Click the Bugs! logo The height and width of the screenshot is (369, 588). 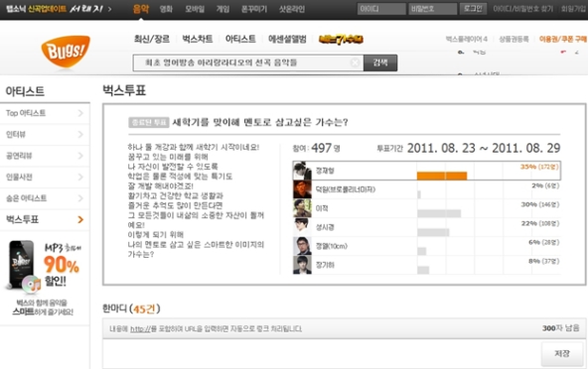click(x=66, y=52)
